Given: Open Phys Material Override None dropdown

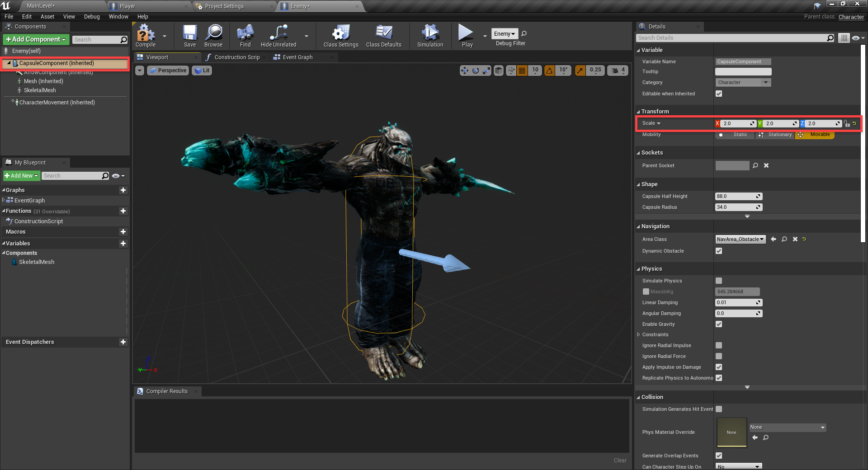Looking at the screenshot, I should coord(788,428).
